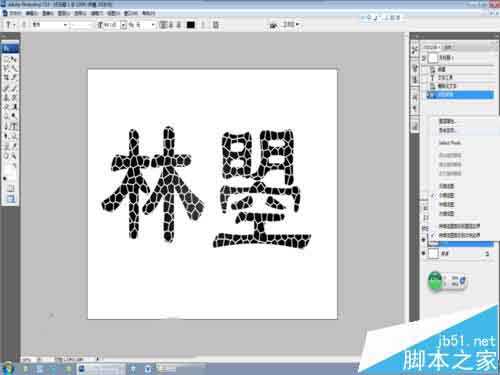Select the Magic Wand tool
500x375 pixels.
coord(14,68)
